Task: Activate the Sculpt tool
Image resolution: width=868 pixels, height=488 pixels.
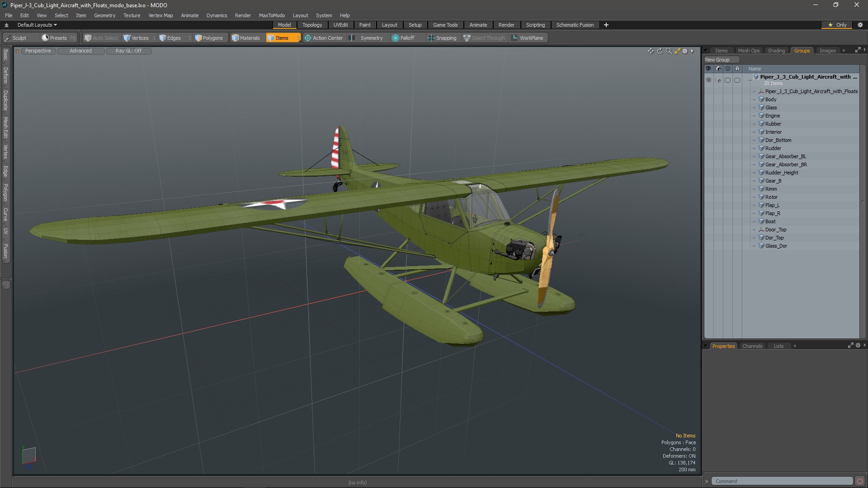Action: click(x=15, y=38)
